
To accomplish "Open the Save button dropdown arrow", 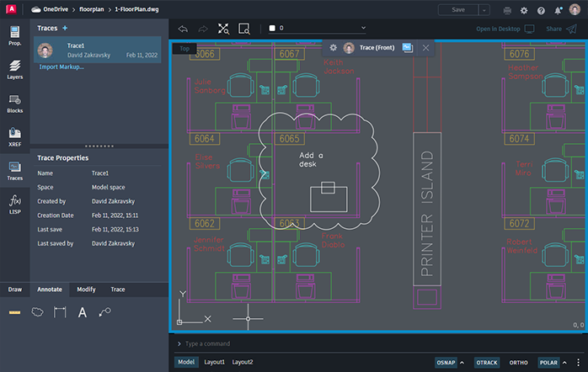I will click(484, 10).
